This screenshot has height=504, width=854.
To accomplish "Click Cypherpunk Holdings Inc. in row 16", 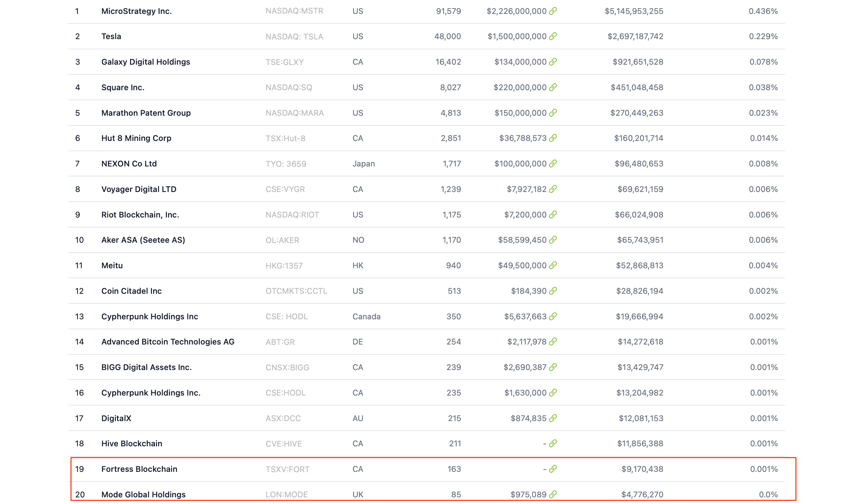I will point(151,393).
